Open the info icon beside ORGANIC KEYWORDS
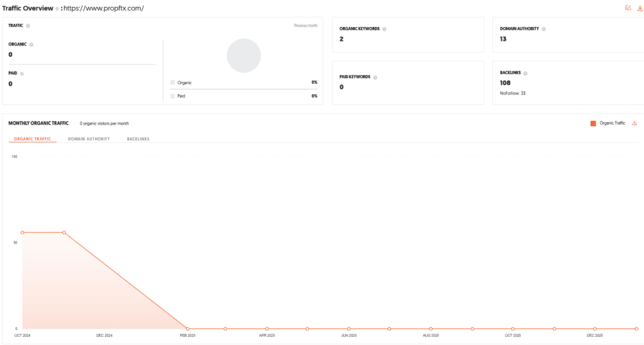644x345 pixels. [x=384, y=29]
